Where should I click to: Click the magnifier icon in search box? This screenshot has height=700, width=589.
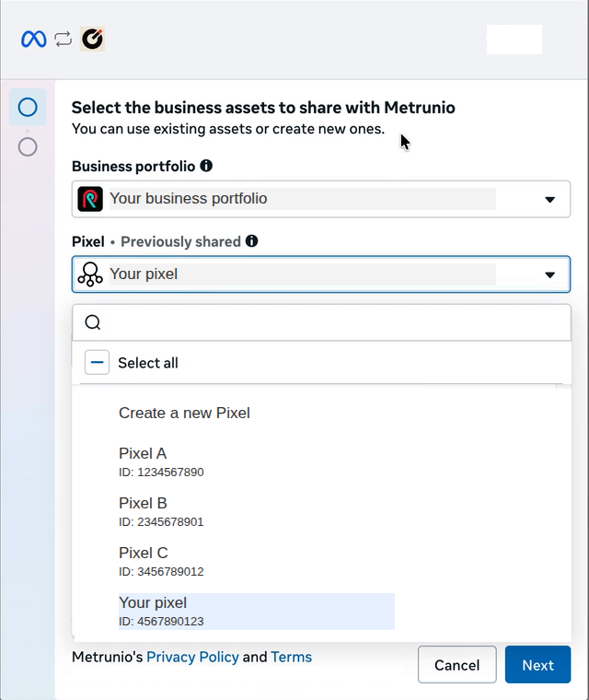tap(93, 321)
